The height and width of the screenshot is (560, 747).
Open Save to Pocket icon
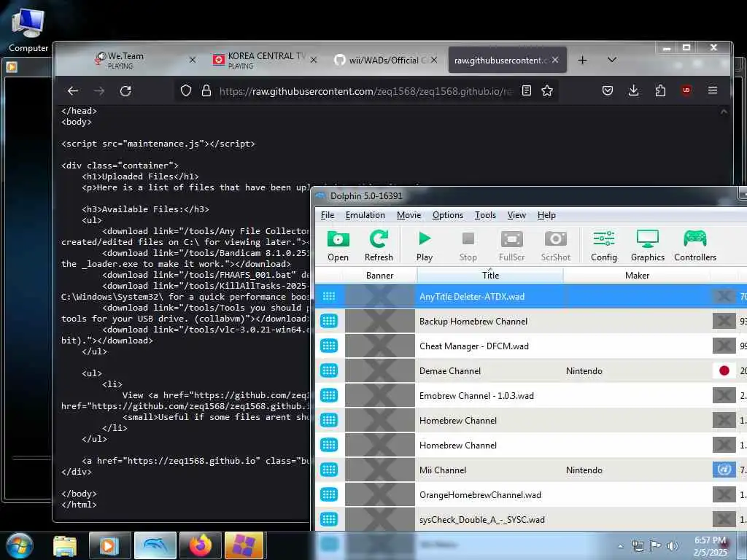click(x=608, y=90)
